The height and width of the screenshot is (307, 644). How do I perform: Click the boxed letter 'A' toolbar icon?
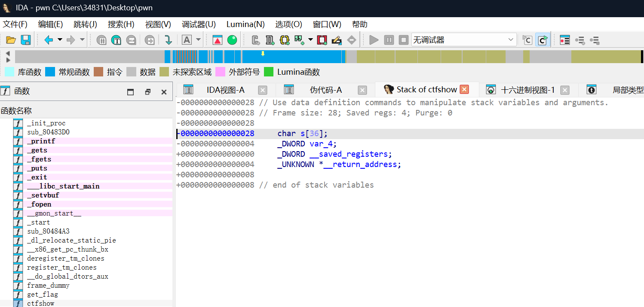point(187,40)
